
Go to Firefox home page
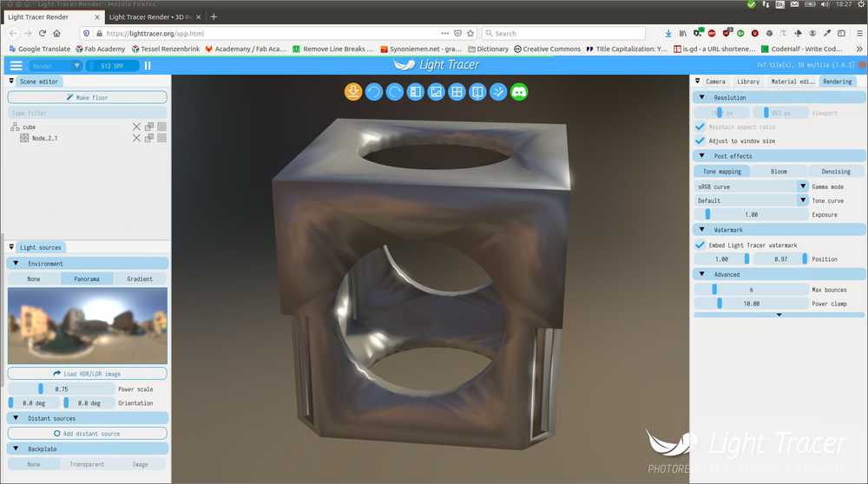(56, 33)
